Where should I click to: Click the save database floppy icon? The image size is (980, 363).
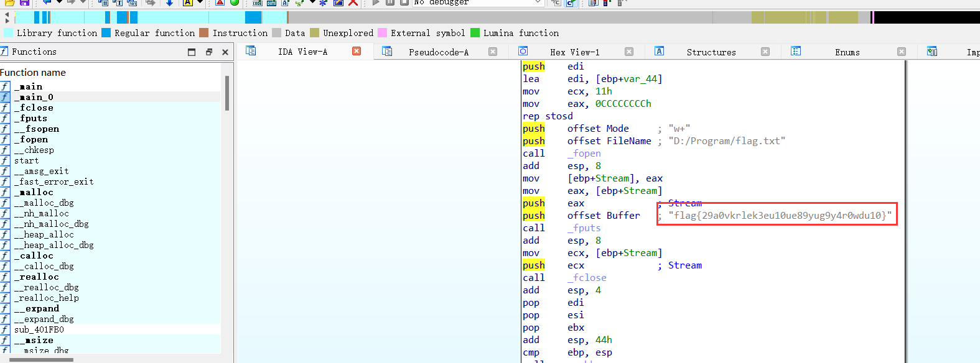pyautogui.click(x=25, y=2)
